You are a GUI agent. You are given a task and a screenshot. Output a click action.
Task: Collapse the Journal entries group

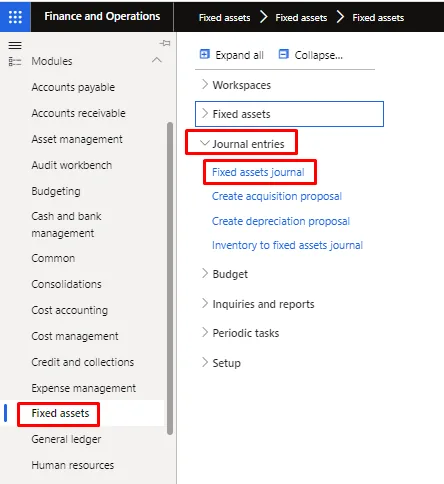(204, 143)
